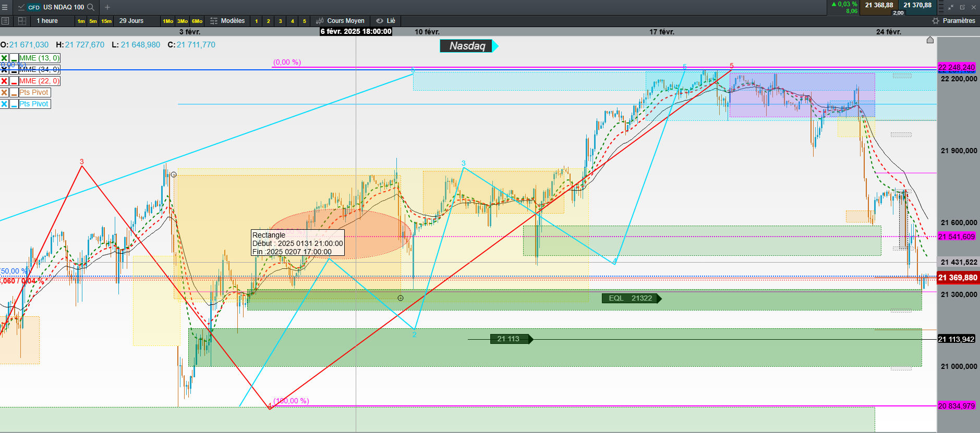Toggle the orange Pts Pivot indicator checkbox

(4, 92)
